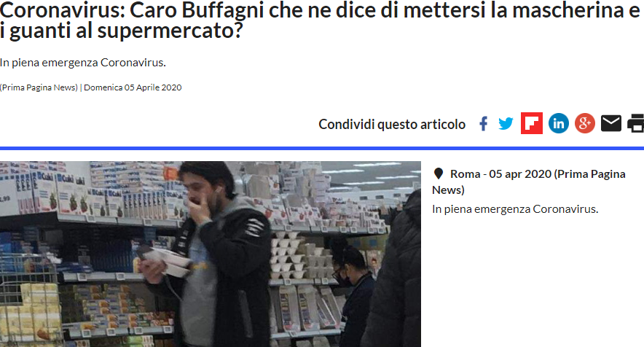Click the printer icon to print article
644x347 pixels.
coord(636,123)
